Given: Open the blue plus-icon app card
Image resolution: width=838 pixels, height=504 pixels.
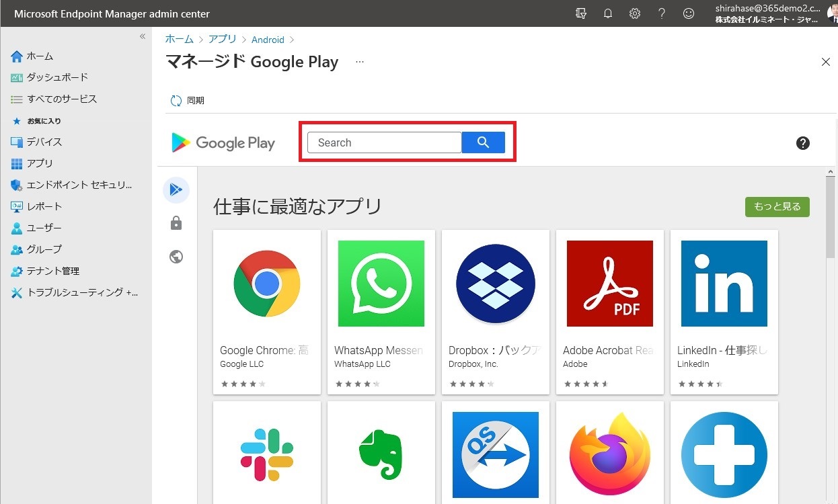Looking at the screenshot, I should pyautogui.click(x=724, y=452).
